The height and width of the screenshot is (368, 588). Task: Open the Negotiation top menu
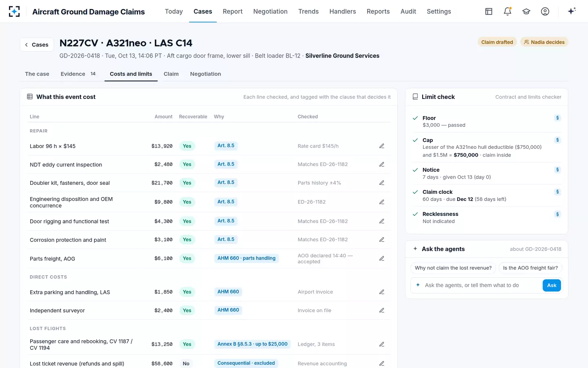pos(270,11)
